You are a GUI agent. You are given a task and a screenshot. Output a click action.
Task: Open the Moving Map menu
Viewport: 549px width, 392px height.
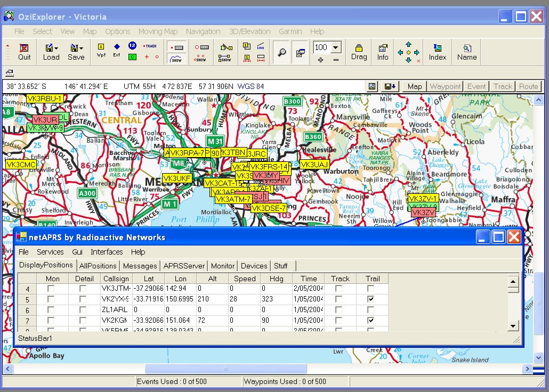tap(158, 31)
